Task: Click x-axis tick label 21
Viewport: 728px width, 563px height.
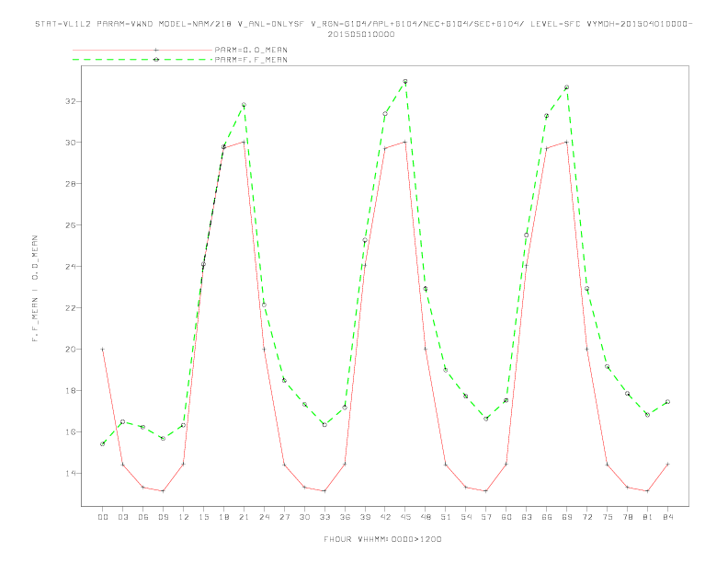Action: pos(244,517)
